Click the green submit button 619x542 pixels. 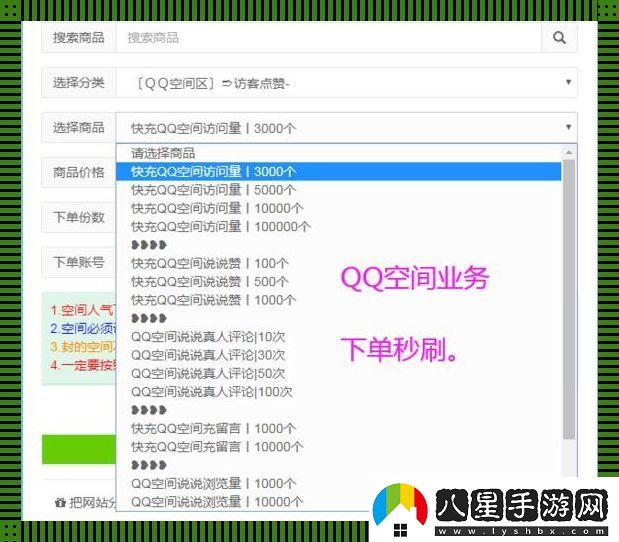[x=79, y=449]
